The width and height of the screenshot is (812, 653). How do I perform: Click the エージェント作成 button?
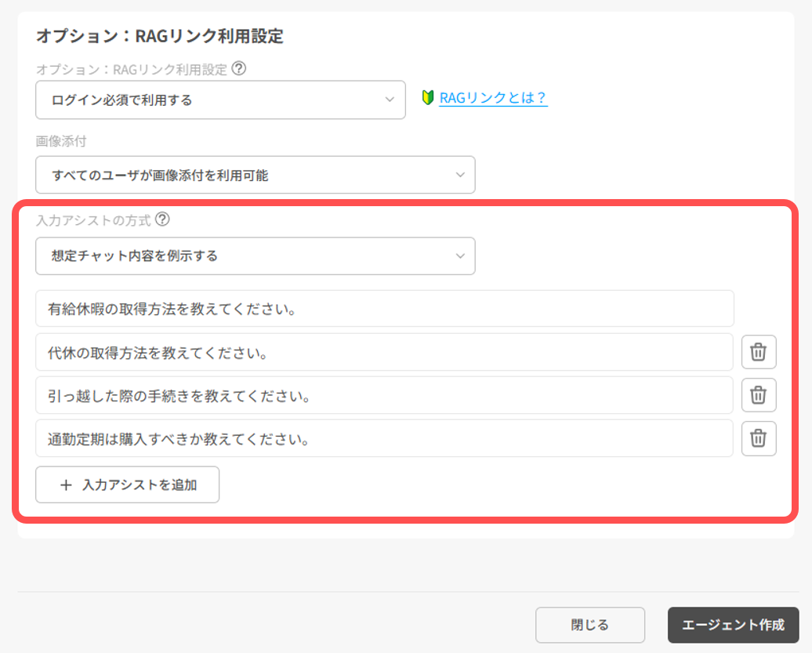[x=734, y=625]
